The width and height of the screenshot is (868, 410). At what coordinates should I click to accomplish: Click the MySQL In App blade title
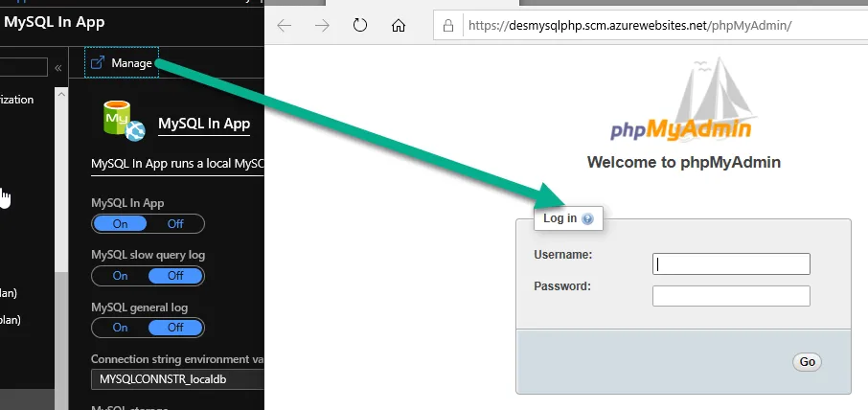click(x=55, y=23)
